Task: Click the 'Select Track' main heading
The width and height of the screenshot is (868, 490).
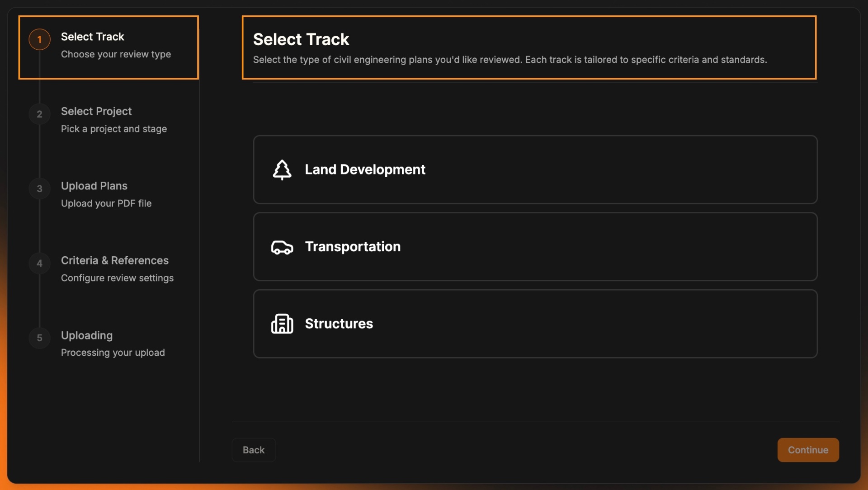Action: (x=301, y=39)
